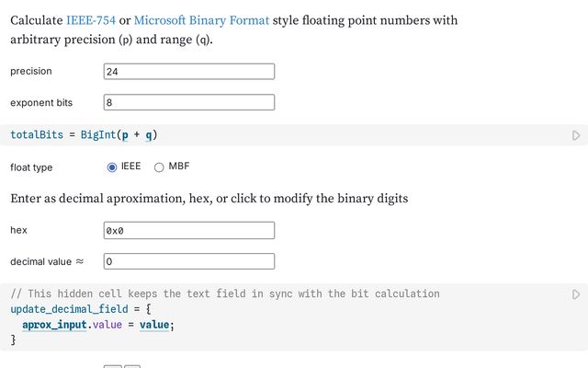Click the q variable in BigInt expression
The height and width of the screenshot is (368, 588).
point(148,135)
